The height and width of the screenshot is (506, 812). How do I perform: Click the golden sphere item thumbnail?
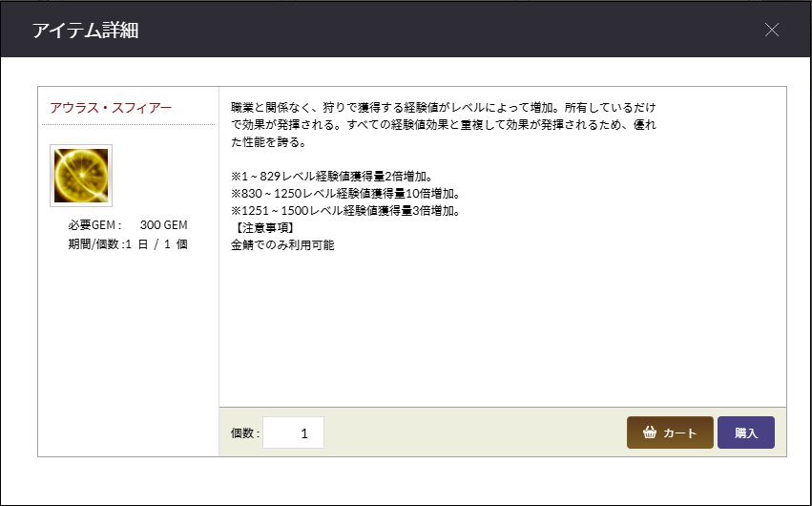tap(81, 176)
